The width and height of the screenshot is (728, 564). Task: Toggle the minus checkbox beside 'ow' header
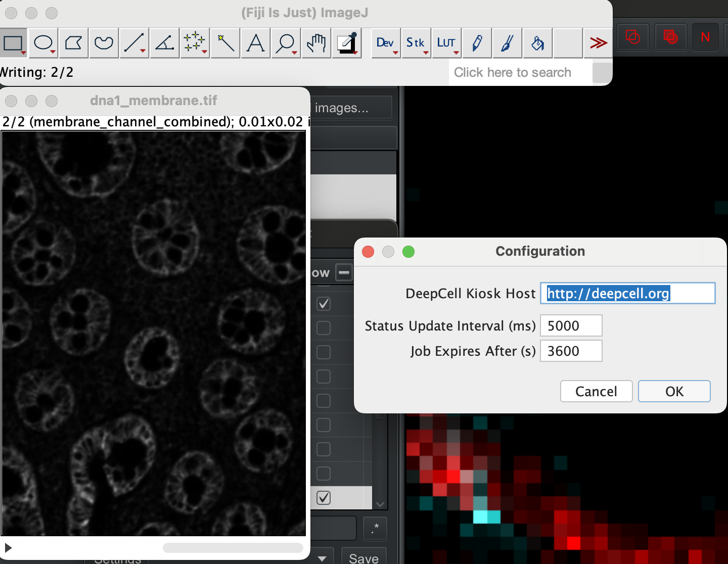tap(344, 273)
